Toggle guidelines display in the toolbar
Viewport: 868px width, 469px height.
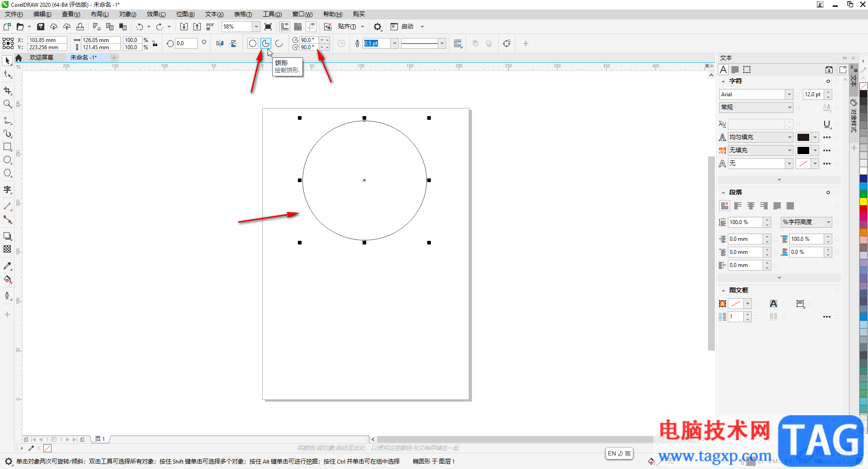point(311,27)
